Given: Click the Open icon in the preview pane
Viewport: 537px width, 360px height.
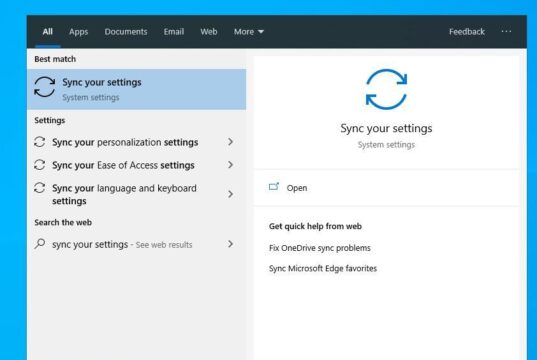Looking at the screenshot, I should [x=274, y=187].
